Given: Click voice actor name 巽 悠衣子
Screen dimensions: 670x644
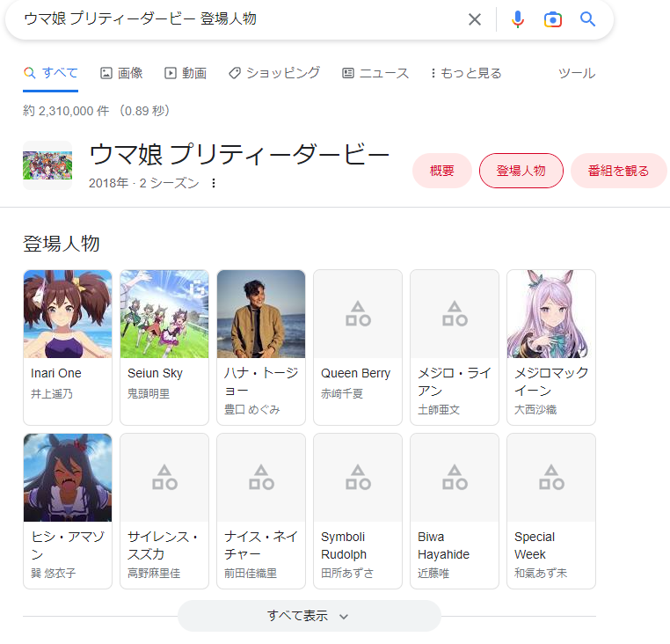Looking at the screenshot, I should [x=54, y=573].
